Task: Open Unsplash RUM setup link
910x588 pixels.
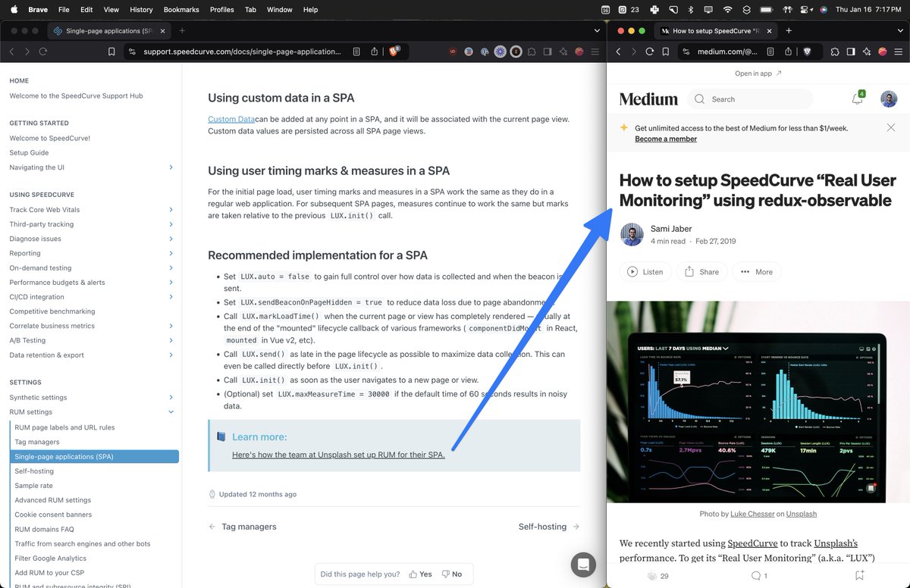Action: point(338,455)
